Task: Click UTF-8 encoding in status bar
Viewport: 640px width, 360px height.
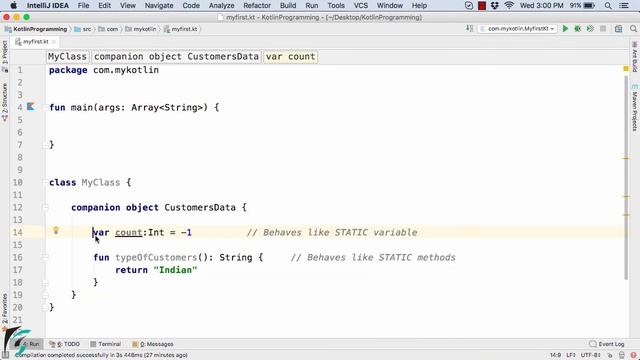Action: point(590,355)
